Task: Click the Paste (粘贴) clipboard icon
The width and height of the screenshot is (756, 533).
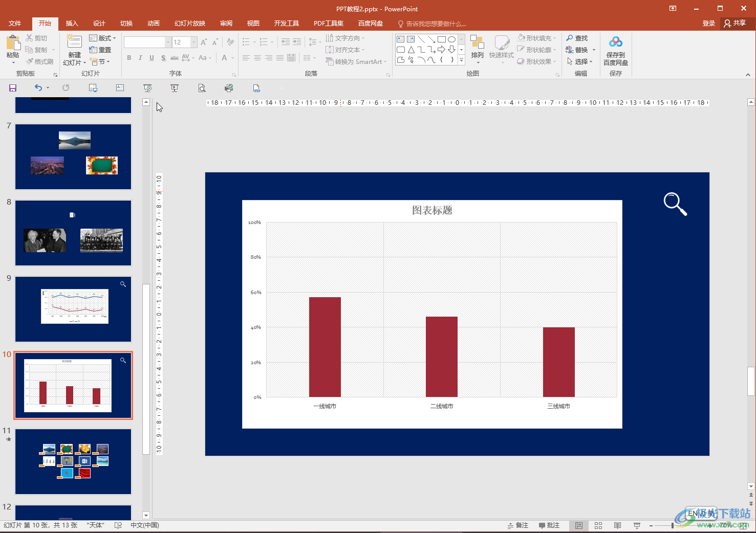Action: 13,42
